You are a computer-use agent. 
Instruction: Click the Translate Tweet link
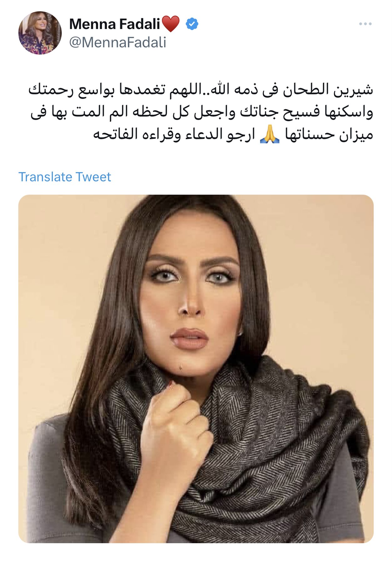65,177
